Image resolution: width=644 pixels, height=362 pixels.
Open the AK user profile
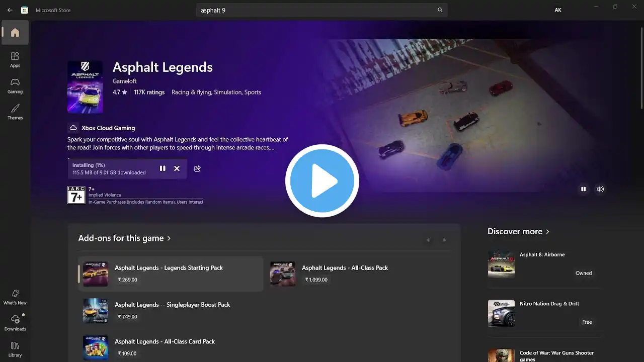tap(558, 10)
